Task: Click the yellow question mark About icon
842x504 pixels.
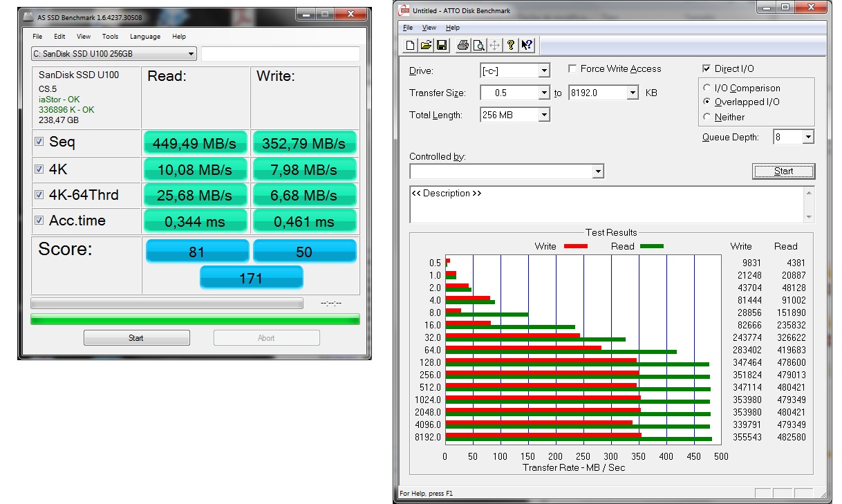Action: point(511,46)
